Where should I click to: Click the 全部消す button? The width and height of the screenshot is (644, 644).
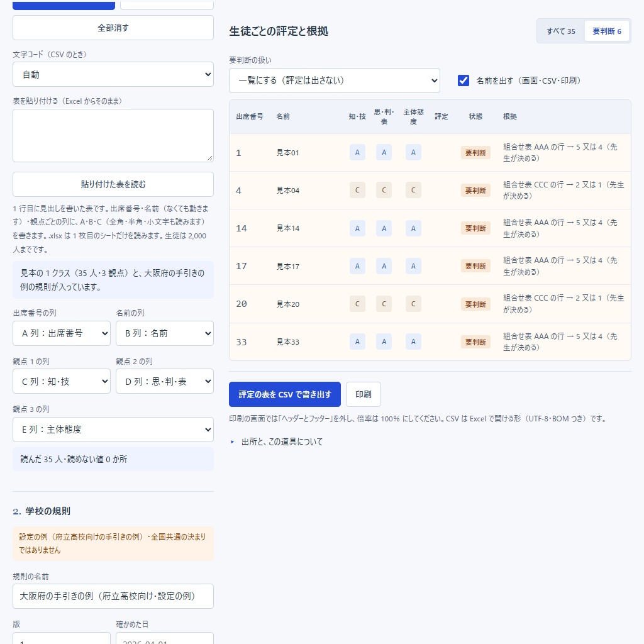click(x=113, y=28)
